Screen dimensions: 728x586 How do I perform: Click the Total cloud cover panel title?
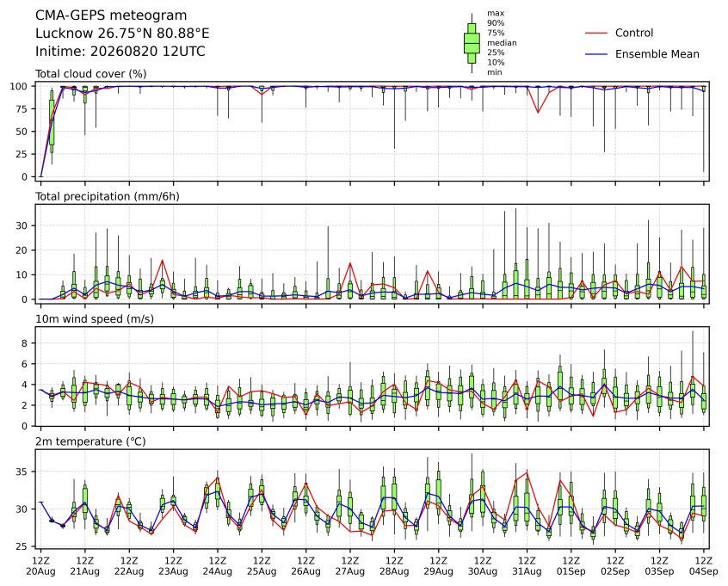[91, 74]
